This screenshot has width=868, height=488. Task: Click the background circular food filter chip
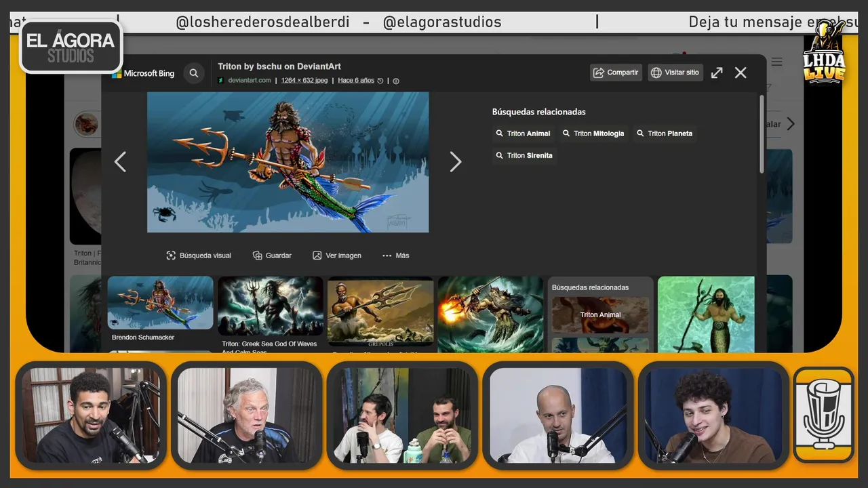pyautogui.click(x=86, y=124)
